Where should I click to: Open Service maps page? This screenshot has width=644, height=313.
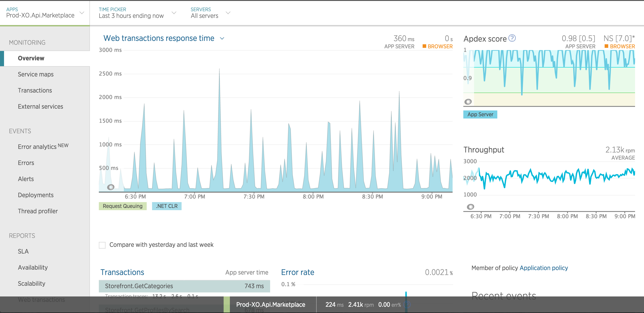[x=36, y=74]
